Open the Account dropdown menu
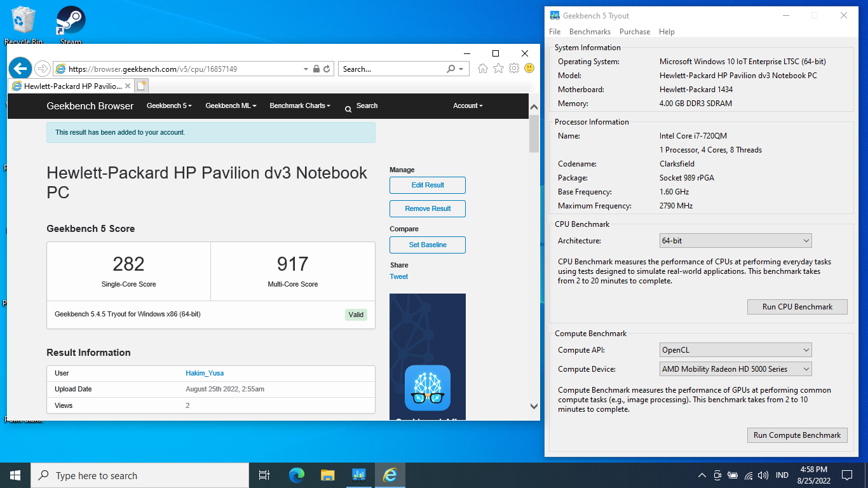This screenshot has width=868, height=488. click(468, 105)
